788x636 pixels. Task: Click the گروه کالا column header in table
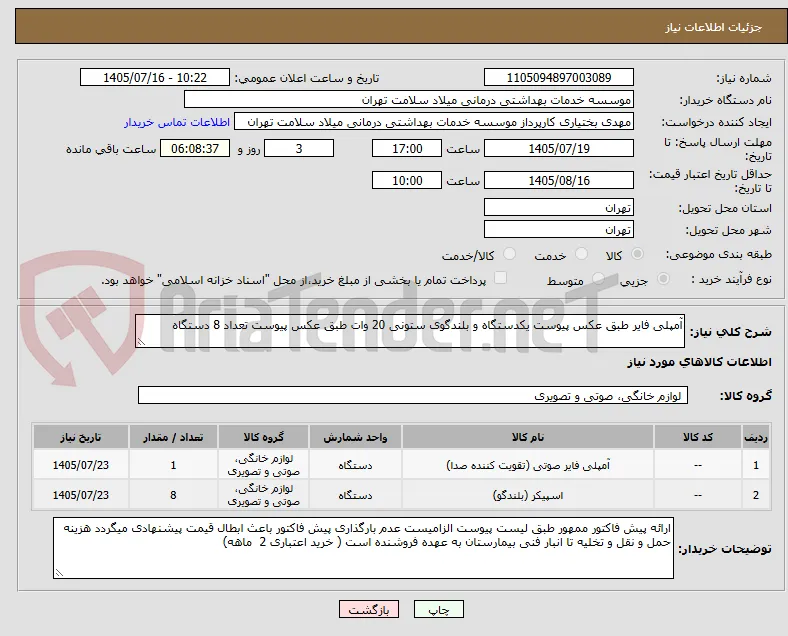263,437
